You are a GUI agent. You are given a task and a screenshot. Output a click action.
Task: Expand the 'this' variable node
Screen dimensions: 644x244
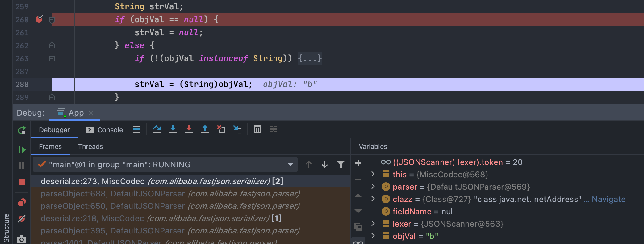(x=373, y=174)
